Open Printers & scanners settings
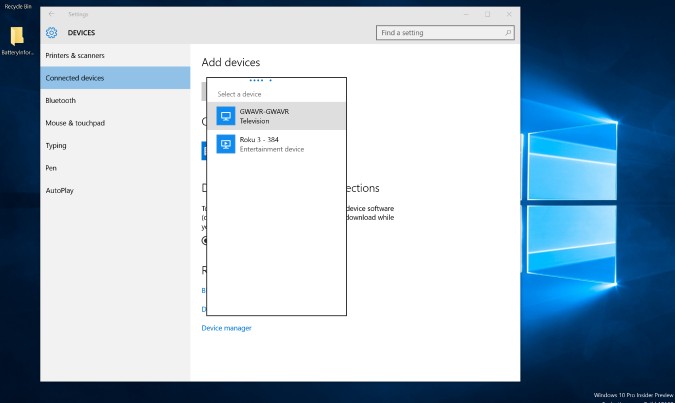Screen dimensions: 675x403 75,55
